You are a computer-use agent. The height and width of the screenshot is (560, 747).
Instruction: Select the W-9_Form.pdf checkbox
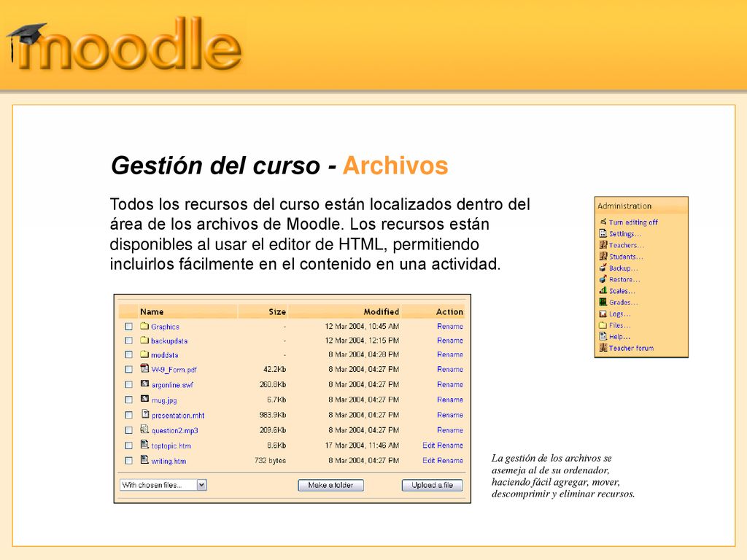coord(128,370)
